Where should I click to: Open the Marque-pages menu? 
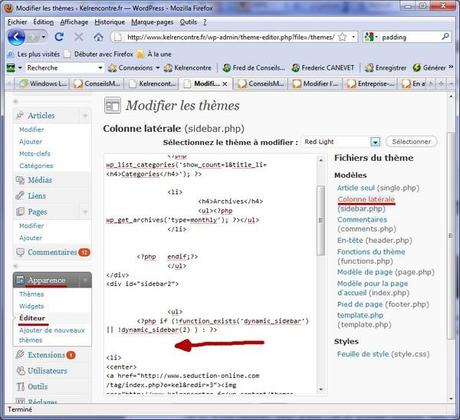[152, 22]
